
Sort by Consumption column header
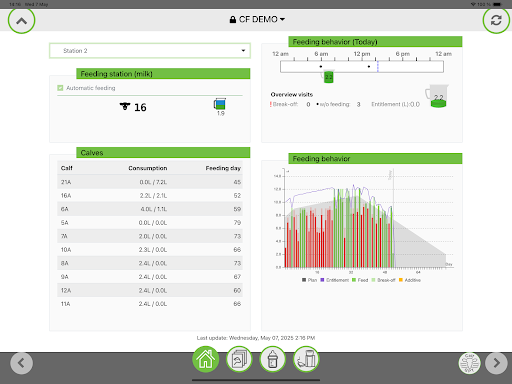tap(148, 168)
